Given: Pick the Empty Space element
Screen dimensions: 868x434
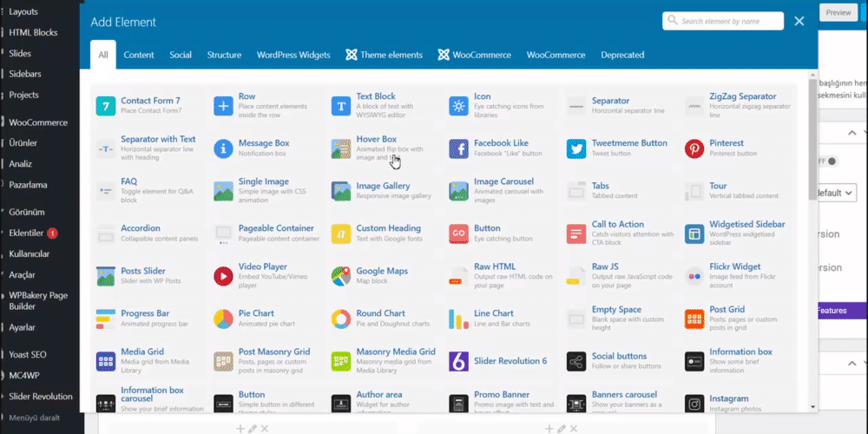Looking at the screenshot, I should pos(618,319).
